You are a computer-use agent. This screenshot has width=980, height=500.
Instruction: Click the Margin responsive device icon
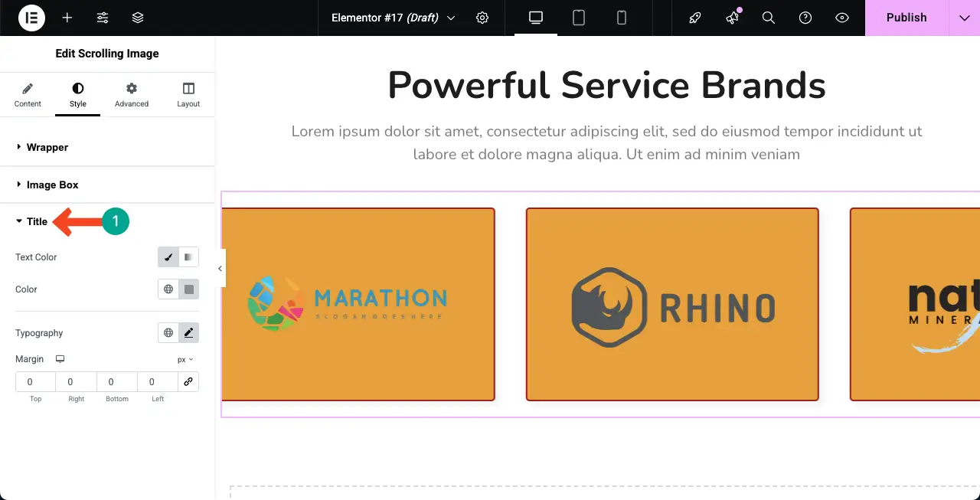click(x=60, y=359)
